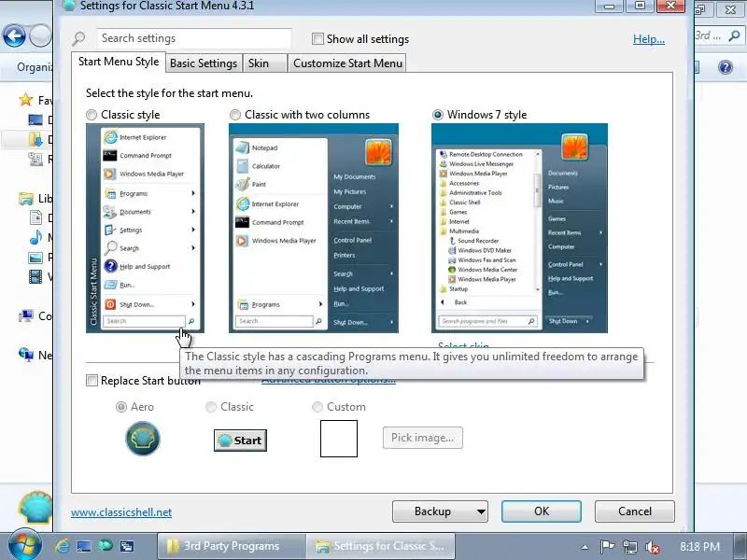The image size is (747, 560).
Task: Open the www.classicshell.net link
Action: click(x=121, y=512)
